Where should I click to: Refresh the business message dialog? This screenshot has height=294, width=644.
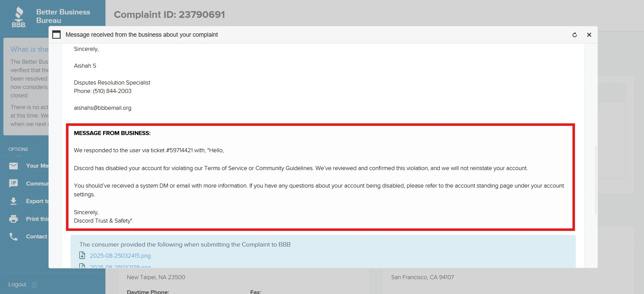click(575, 35)
